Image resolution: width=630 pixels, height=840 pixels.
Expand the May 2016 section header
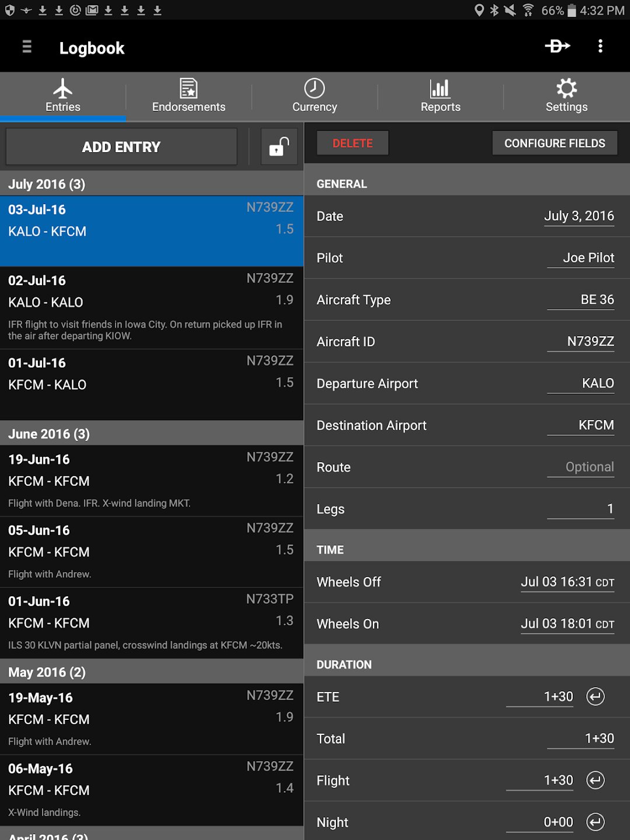[x=152, y=672]
